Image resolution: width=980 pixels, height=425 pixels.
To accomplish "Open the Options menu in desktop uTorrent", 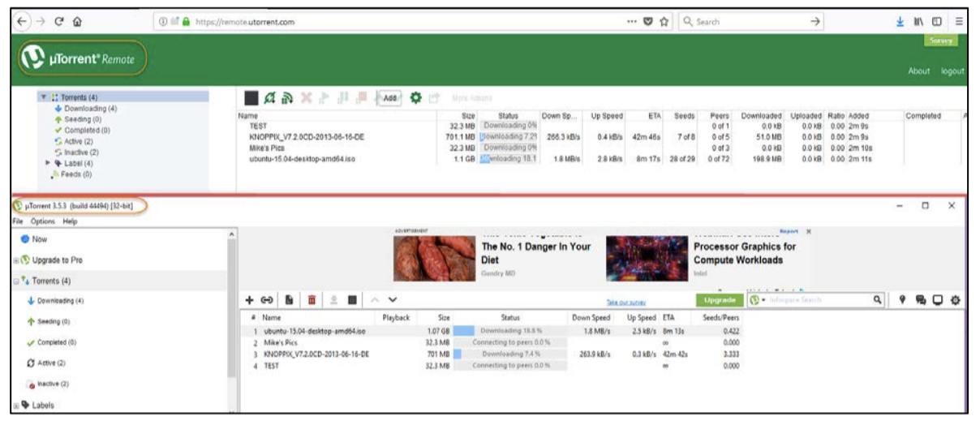I will coord(42,221).
